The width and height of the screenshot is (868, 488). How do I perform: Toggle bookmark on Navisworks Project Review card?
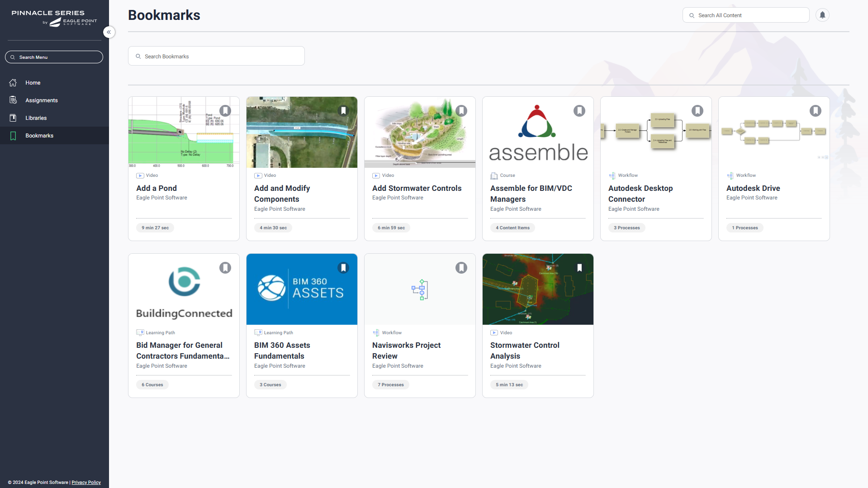pyautogui.click(x=461, y=268)
